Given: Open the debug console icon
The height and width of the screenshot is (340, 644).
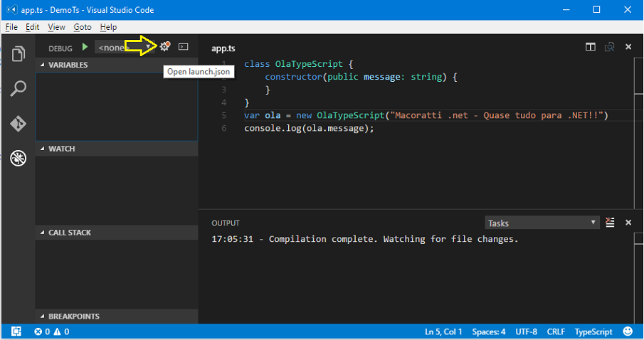Looking at the screenshot, I should [183, 47].
